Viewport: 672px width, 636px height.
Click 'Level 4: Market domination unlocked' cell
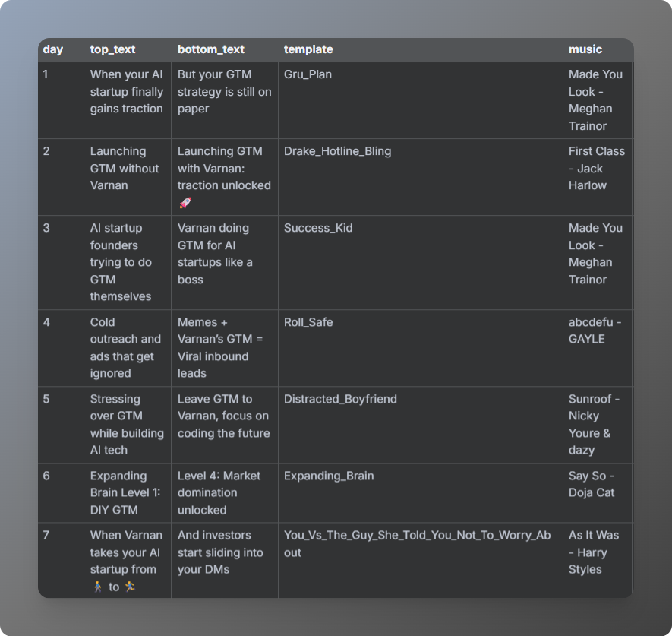pyautogui.click(x=225, y=493)
